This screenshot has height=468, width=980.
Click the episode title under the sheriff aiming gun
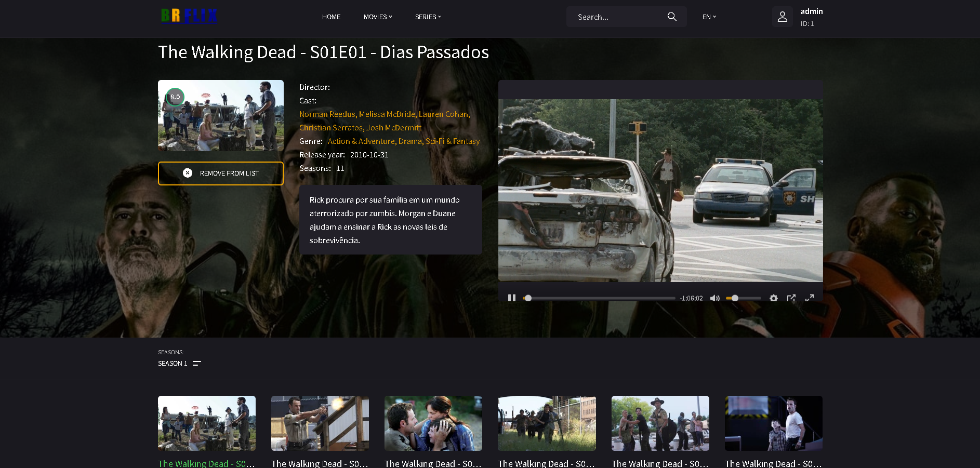tap(320, 463)
